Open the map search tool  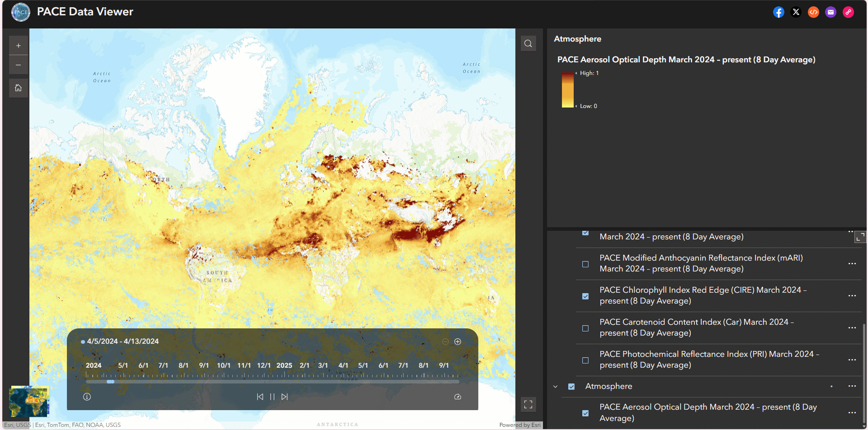point(528,44)
